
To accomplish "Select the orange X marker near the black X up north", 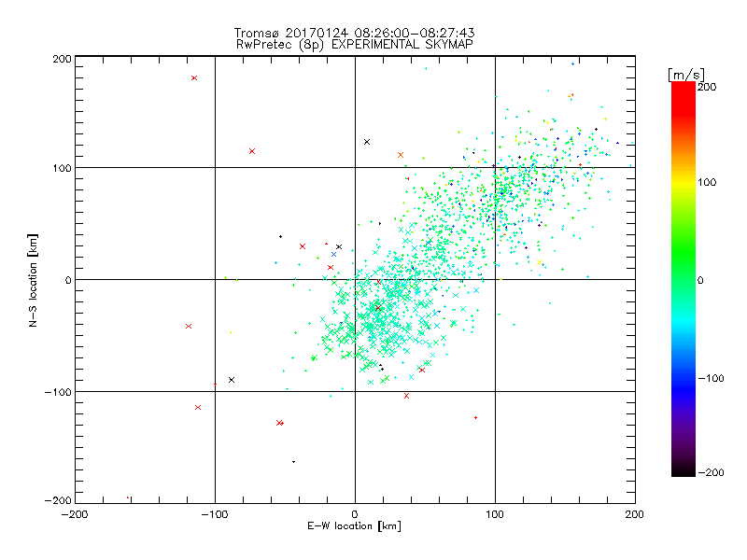I will click(x=401, y=155).
